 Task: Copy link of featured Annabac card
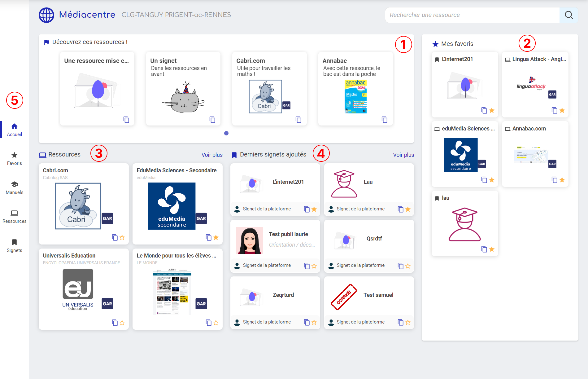(x=385, y=120)
